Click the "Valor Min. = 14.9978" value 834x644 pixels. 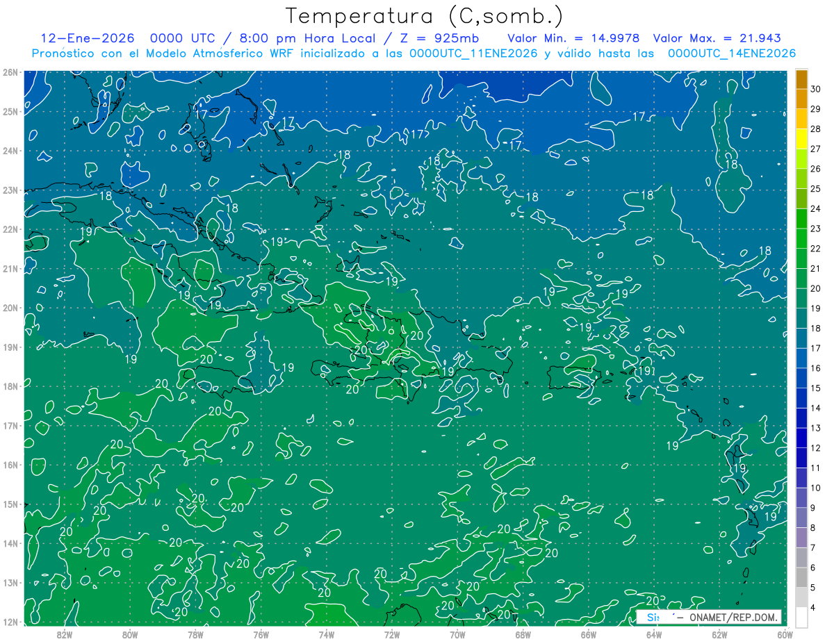(x=573, y=38)
